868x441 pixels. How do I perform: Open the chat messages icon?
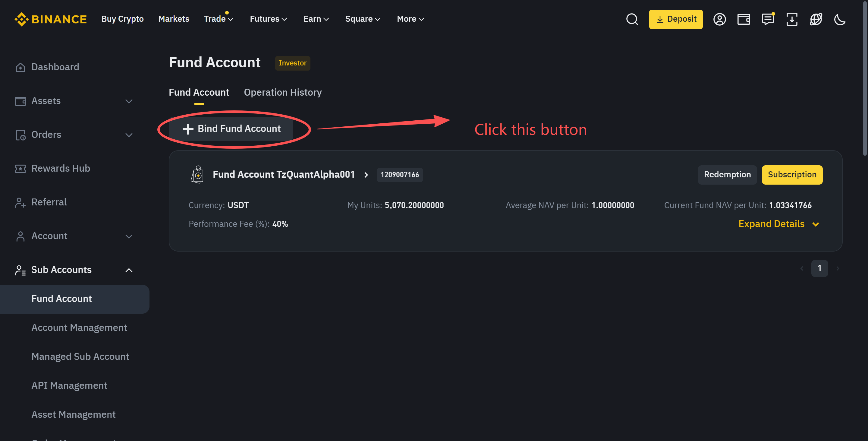point(768,19)
